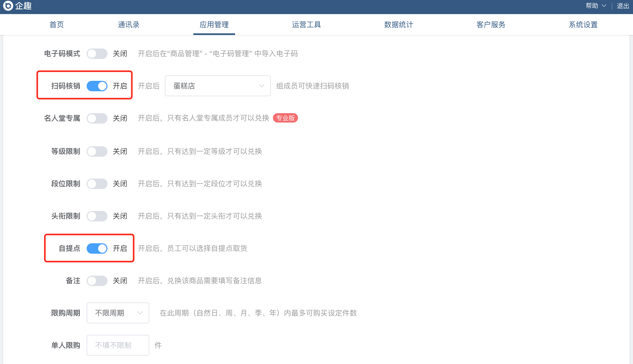Open 数据统计 navigation tab
The width and height of the screenshot is (633, 364).
click(x=399, y=25)
